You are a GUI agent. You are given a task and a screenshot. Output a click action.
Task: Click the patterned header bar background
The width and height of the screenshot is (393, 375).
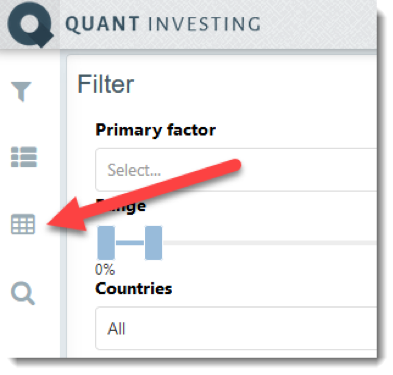(x=320, y=24)
